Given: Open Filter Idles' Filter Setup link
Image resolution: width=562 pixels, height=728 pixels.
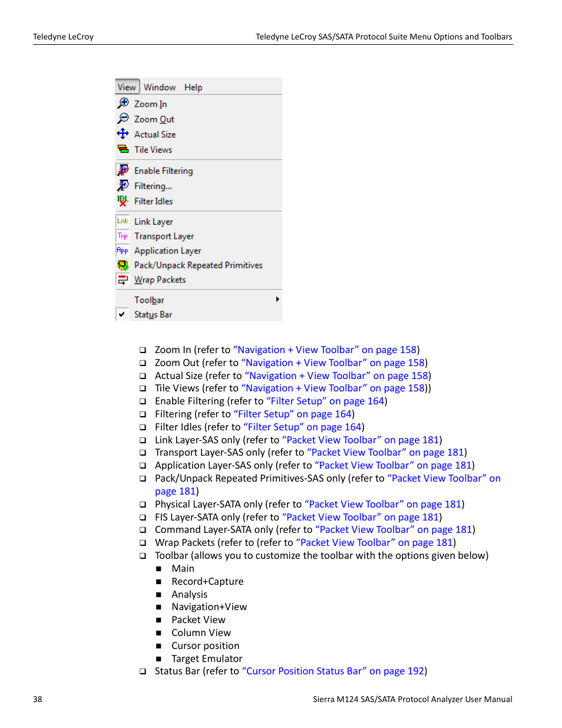Looking at the screenshot, I should coord(302,427).
